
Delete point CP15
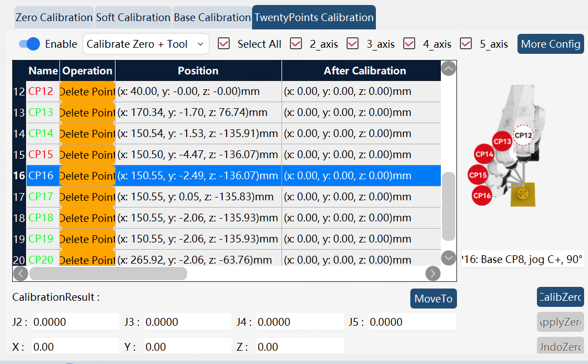87,154
